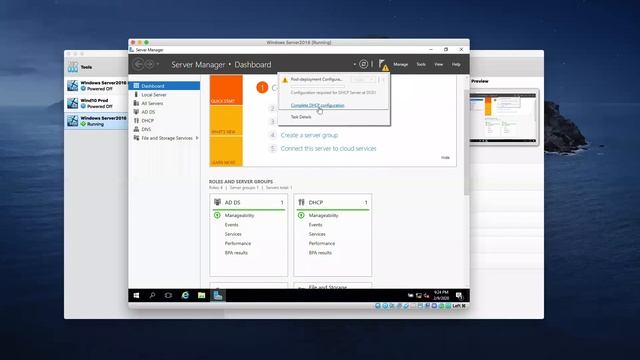Select the What's New tile
This screenshot has height=360, width=640.
(x=226, y=120)
